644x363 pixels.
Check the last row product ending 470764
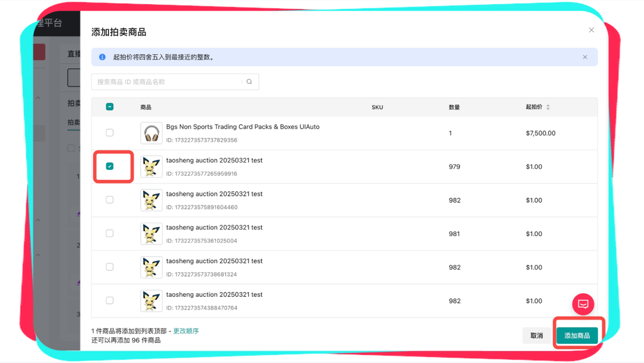click(x=110, y=301)
